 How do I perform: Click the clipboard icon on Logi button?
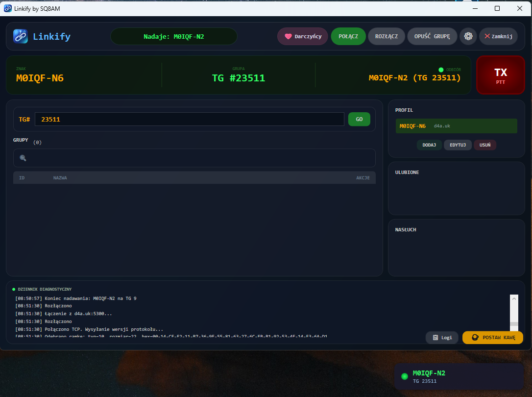pyautogui.click(x=435, y=337)
